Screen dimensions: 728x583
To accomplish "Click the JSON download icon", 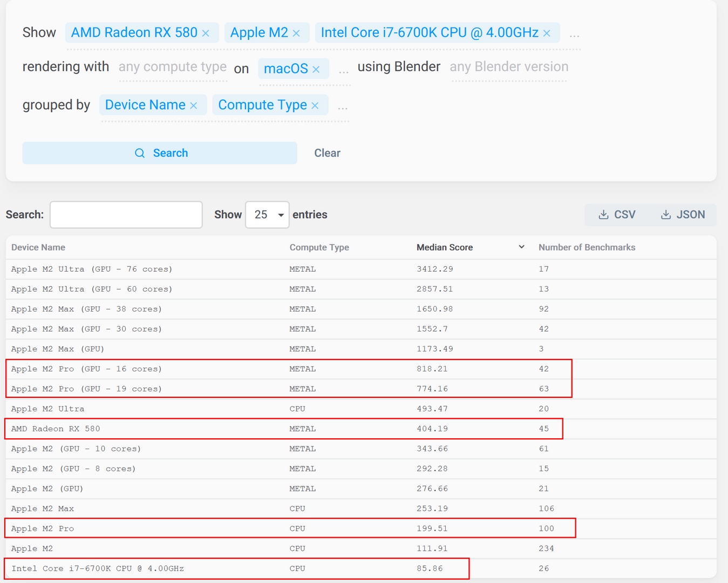I will tap(666, 215).
